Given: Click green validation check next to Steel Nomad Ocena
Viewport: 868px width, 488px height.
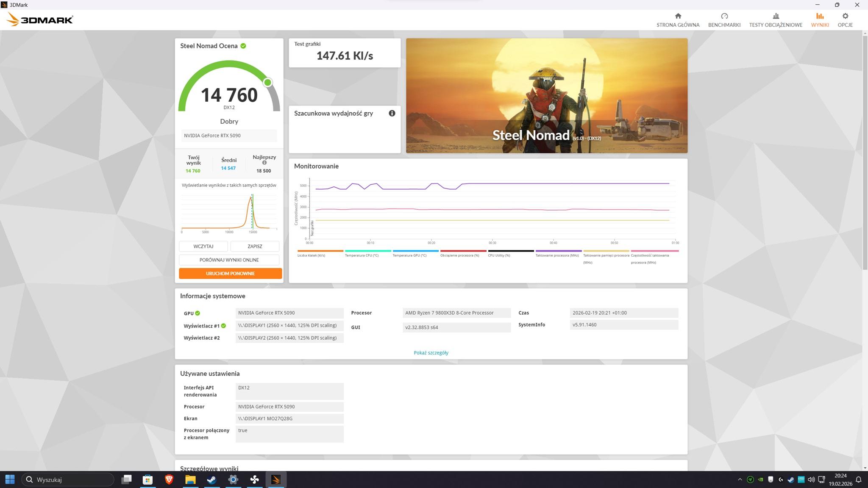Looking at the screenshot, I should (243, 46).
